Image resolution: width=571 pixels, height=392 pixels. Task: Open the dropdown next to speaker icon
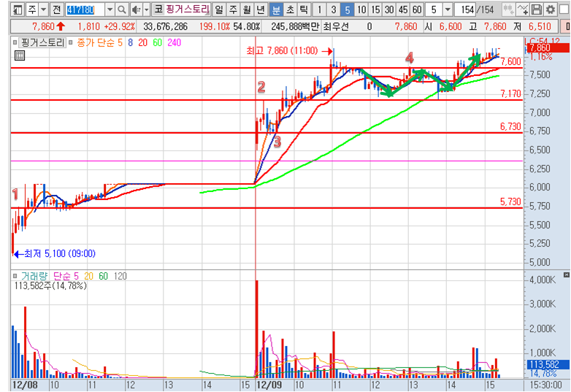[146, 9]
